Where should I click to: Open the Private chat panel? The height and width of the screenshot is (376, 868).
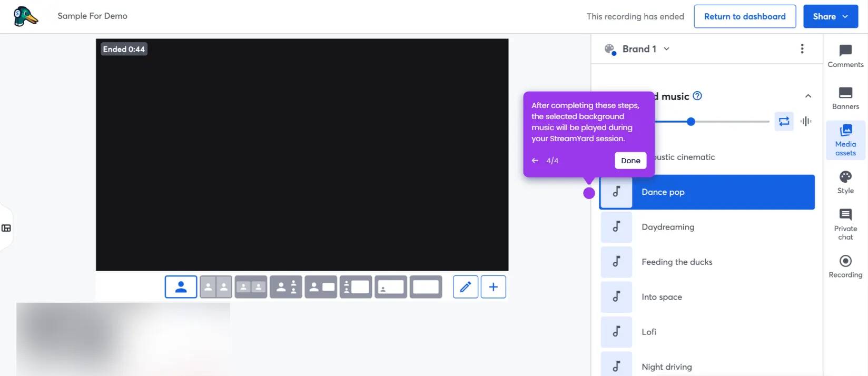[x=845, y=224]
